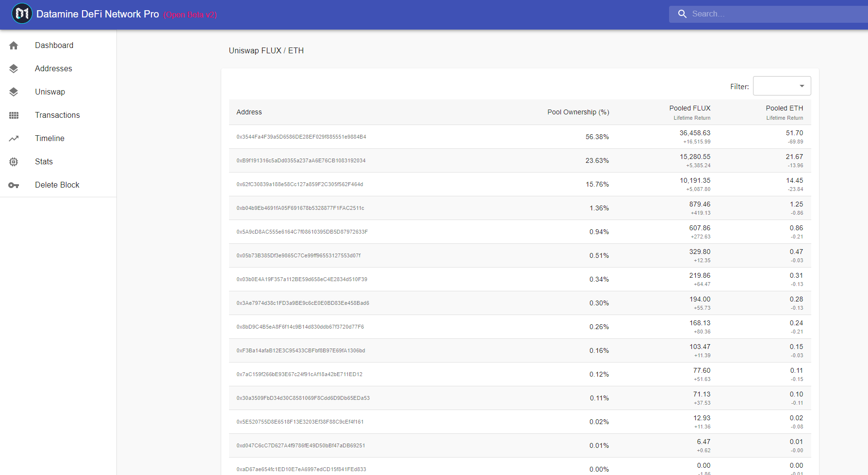Open address 0x7aC159f266bE93E67c24f91cAf18a42bE711ED12
The image size is (868, 475).
point(299,374)
